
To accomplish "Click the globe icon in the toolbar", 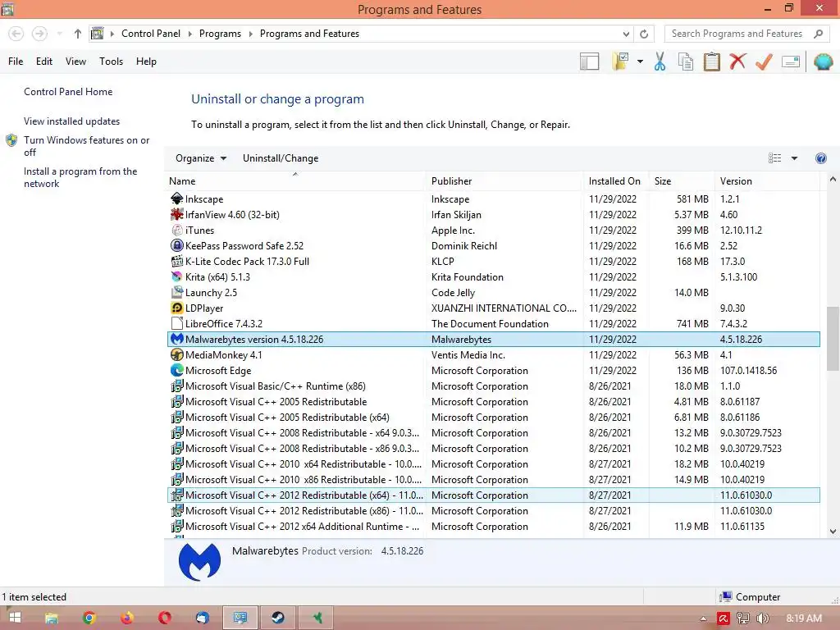I will [823, 62].
